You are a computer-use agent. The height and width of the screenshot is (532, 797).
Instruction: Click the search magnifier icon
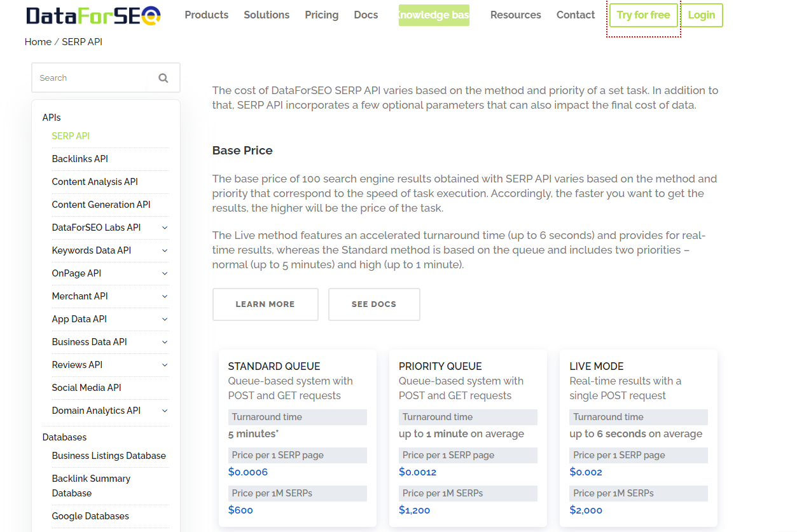click(x=163, y=78)
